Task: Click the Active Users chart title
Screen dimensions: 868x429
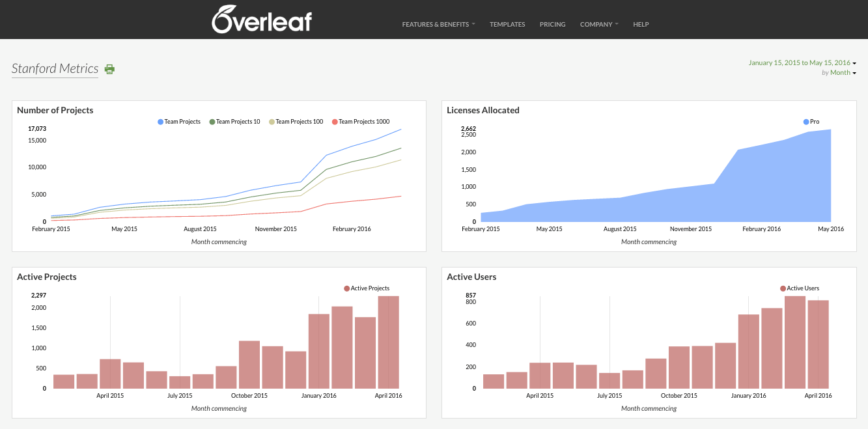Action: pos(471,277)
